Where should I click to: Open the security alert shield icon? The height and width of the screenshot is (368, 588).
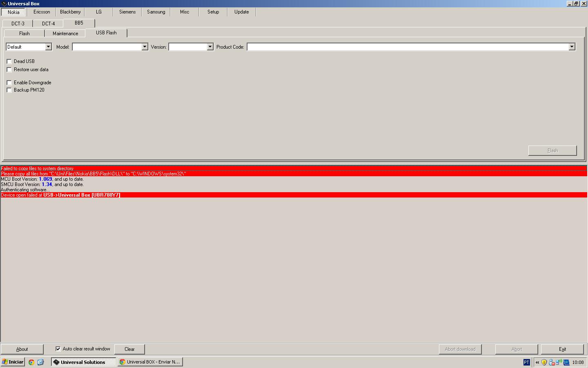tap(544, 362)
